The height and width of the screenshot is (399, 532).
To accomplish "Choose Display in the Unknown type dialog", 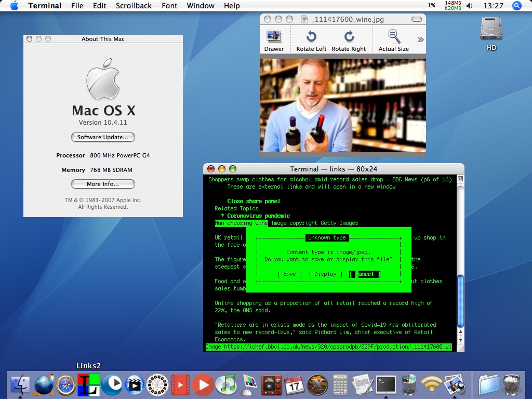I will pyautogui.click(x=325, y=274).
